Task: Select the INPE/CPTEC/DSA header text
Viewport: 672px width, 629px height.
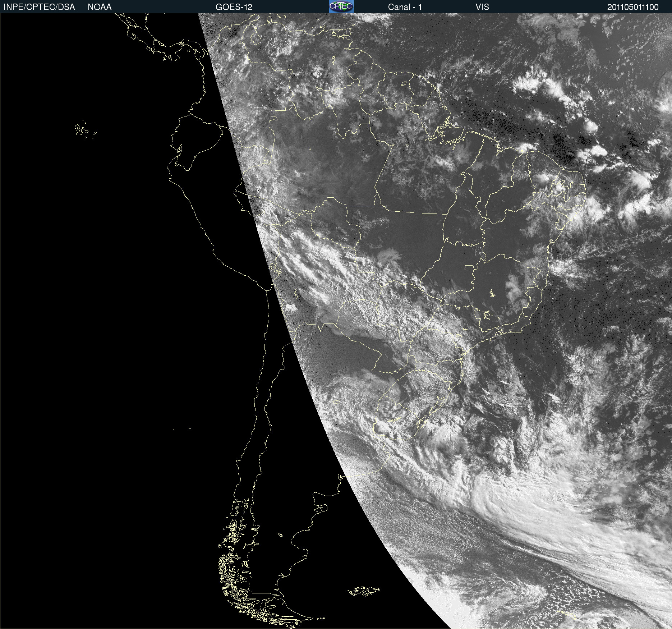Action: (x=39, y=7)
